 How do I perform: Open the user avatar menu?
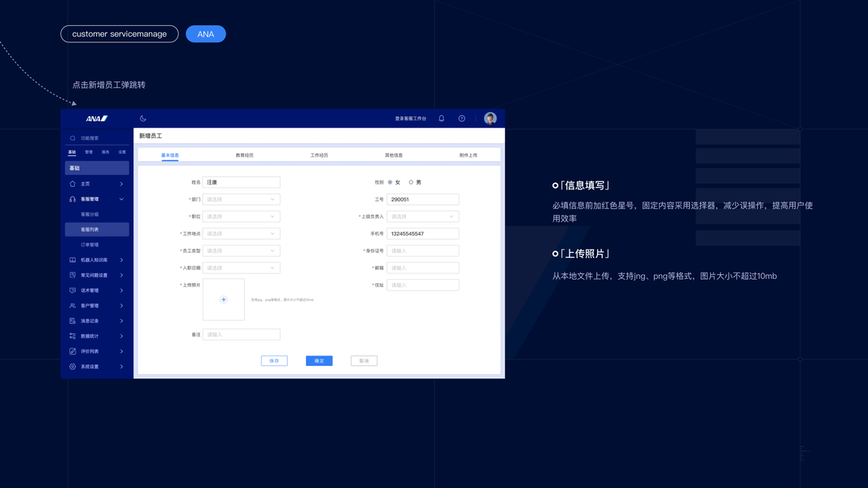coord(490,119)
